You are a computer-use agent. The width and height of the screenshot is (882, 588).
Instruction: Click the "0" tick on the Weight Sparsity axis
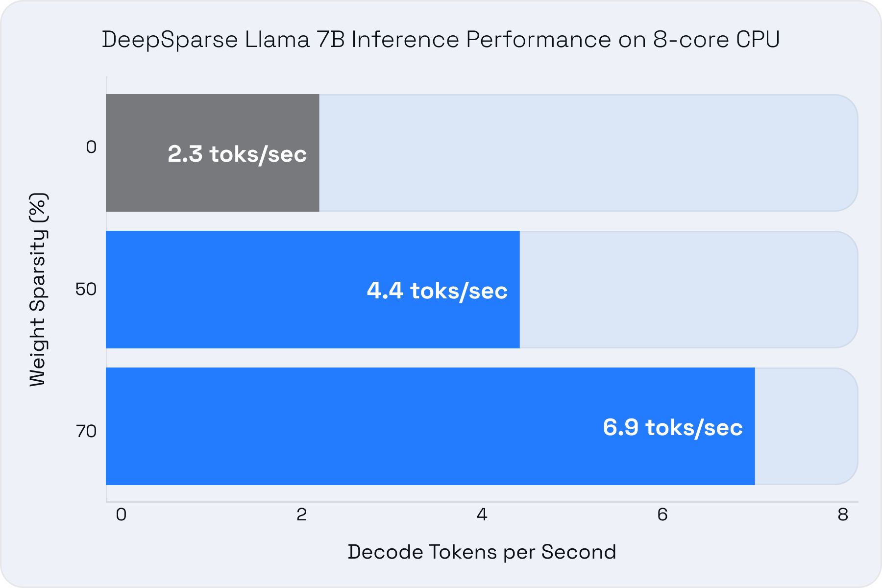click(x=91, y=147)
